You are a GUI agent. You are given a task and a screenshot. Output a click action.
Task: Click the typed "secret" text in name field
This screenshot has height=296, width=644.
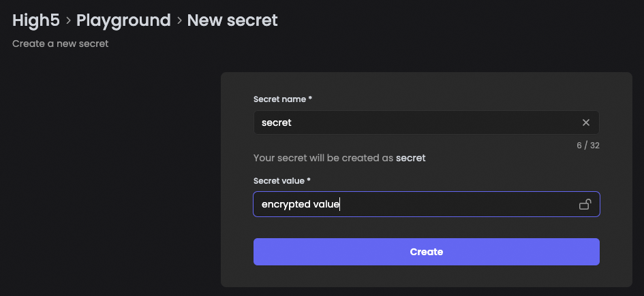277,122
